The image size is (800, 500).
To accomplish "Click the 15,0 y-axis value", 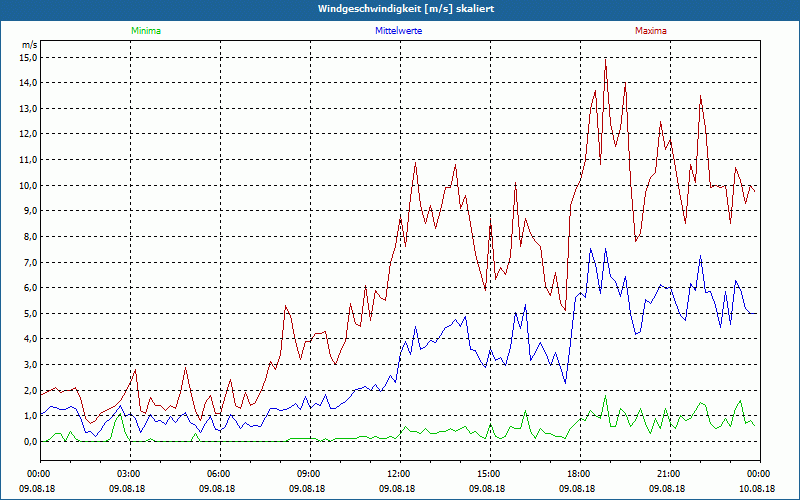I will tap(28, 57).
